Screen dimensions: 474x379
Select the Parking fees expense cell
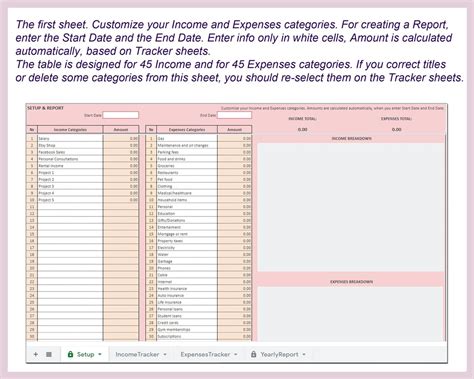tap(187, 152)
